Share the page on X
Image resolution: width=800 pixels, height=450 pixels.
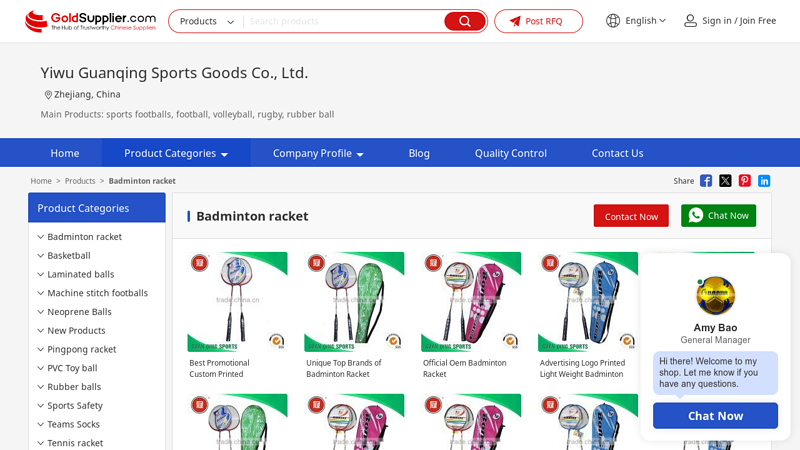[x=725, y=181]
